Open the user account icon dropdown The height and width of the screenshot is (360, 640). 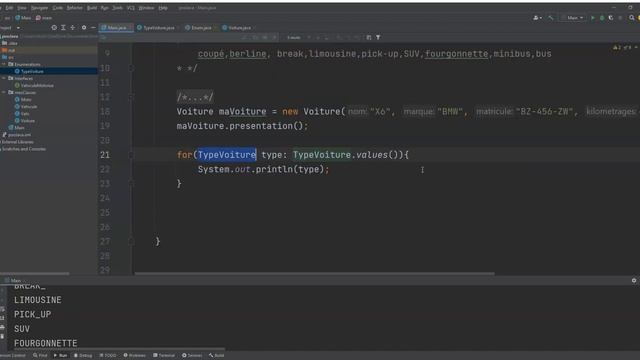537,18
